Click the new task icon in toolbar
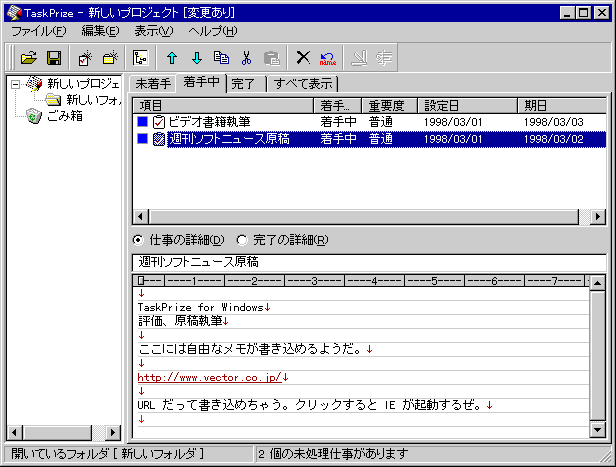This screenshot has height=467, width=616. 85,58
